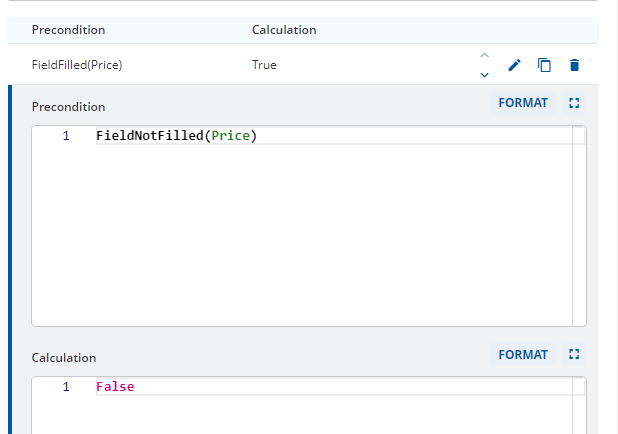Expand the Calculation editor to fullscreen
Viewport: 618px width, 434px height.
tap(574, 354)
